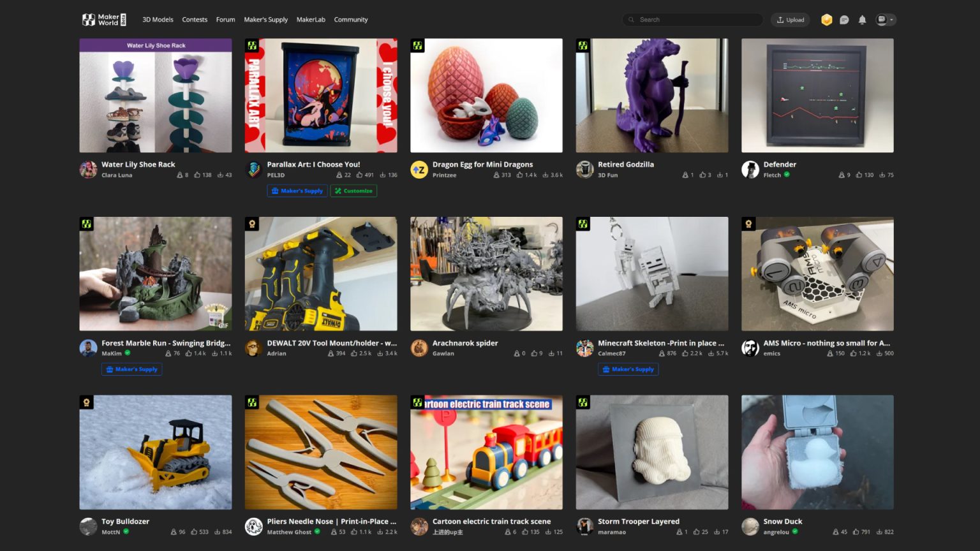
Task: Click the green contest badge on Dragon Egg thumbnail
Action: 418,45
